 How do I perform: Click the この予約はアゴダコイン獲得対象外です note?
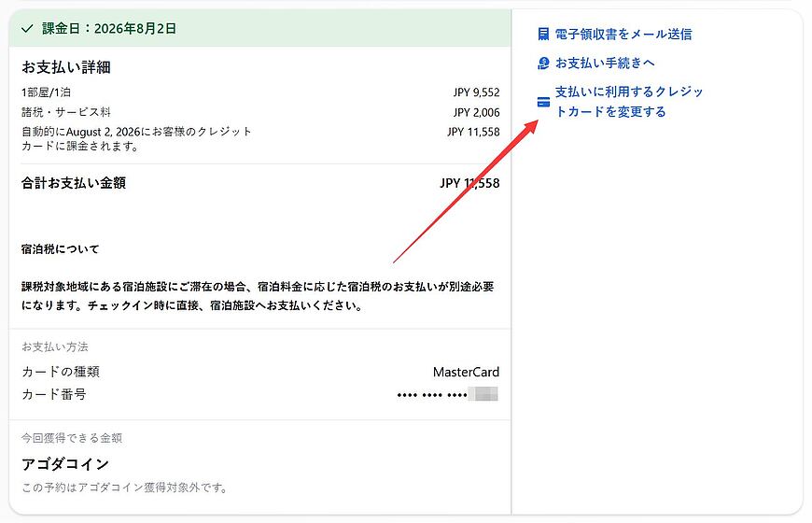click(x=124, y=488)
